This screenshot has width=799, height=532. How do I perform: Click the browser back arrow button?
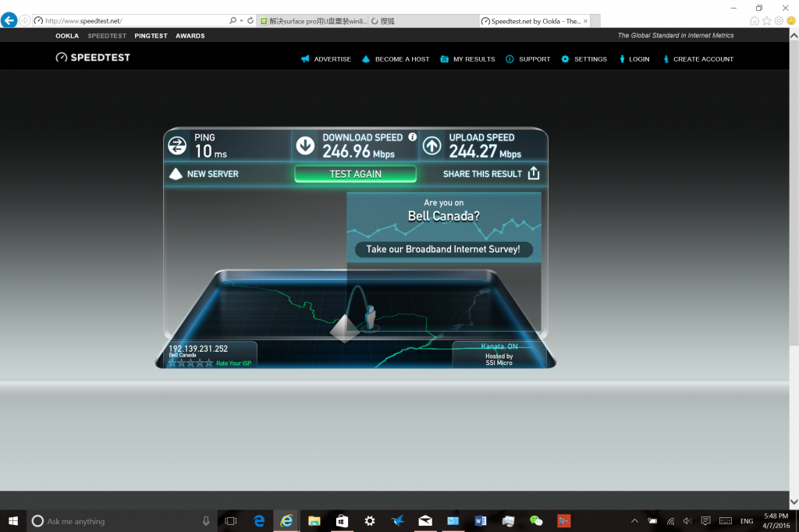pyautogui.click(x=9, y=20)
